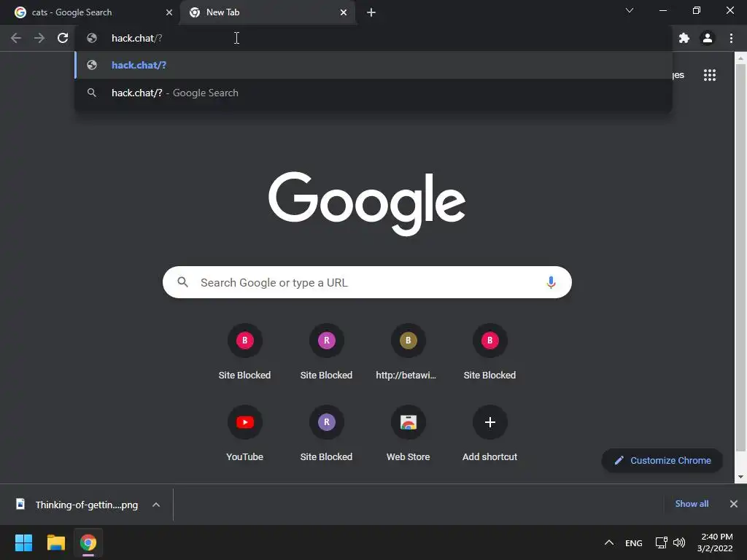Open the tab search dropdown arrow

pos(630,10)
